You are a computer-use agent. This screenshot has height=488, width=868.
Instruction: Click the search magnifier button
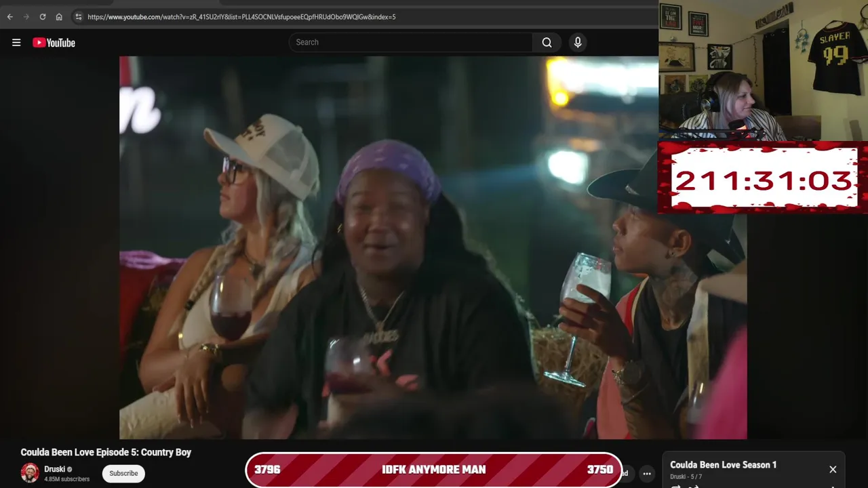(x=547, y=42)
